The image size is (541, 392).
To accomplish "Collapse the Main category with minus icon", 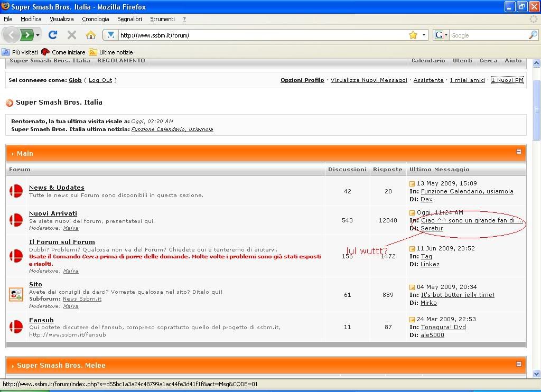I will coord(519,152).
